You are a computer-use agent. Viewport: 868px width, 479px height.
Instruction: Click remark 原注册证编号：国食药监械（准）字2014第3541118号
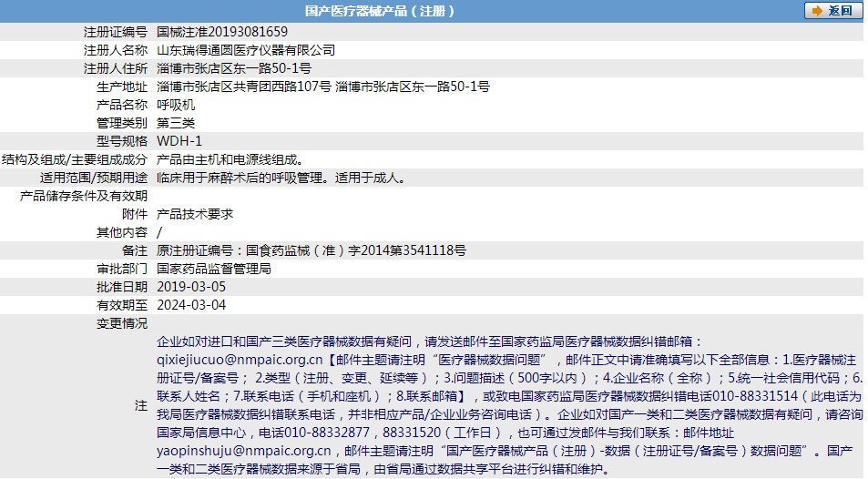[311, 250]
